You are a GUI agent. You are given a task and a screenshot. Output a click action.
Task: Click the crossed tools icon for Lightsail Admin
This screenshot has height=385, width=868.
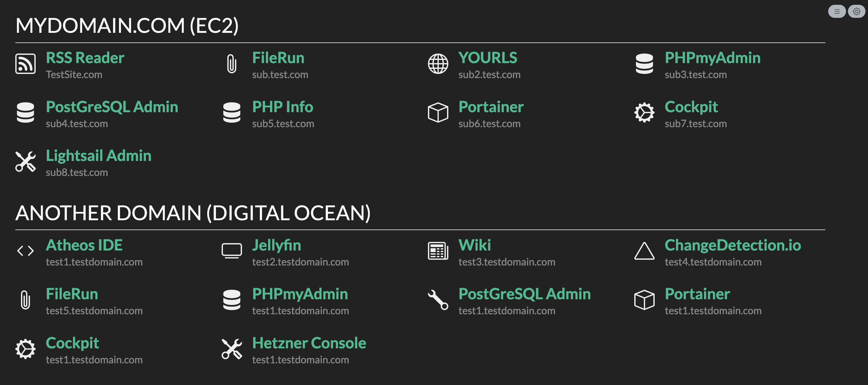pos(25,162)
